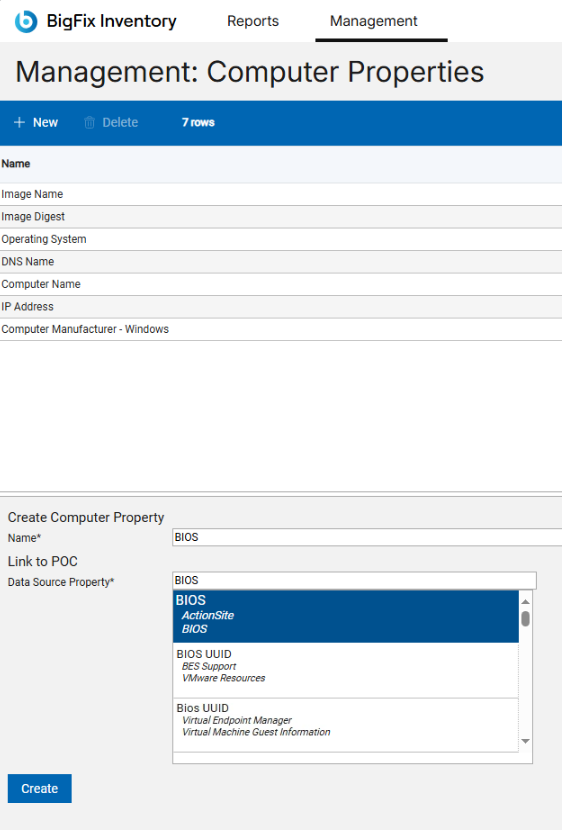Choose Bios UUID Virtual Endpoint Manager option
562x830 pixels.
click(x=346, y=725)
